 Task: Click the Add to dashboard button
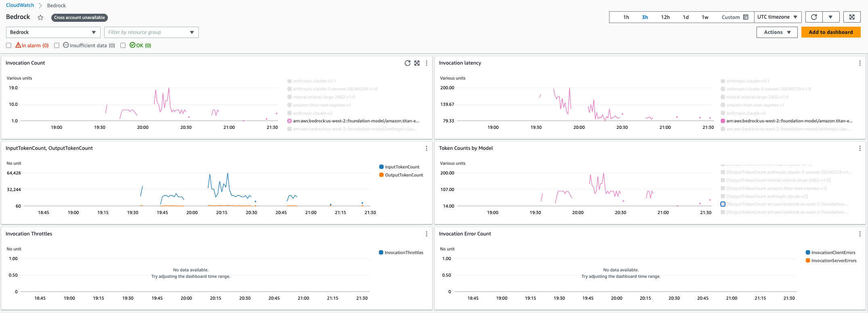point(831,32)
